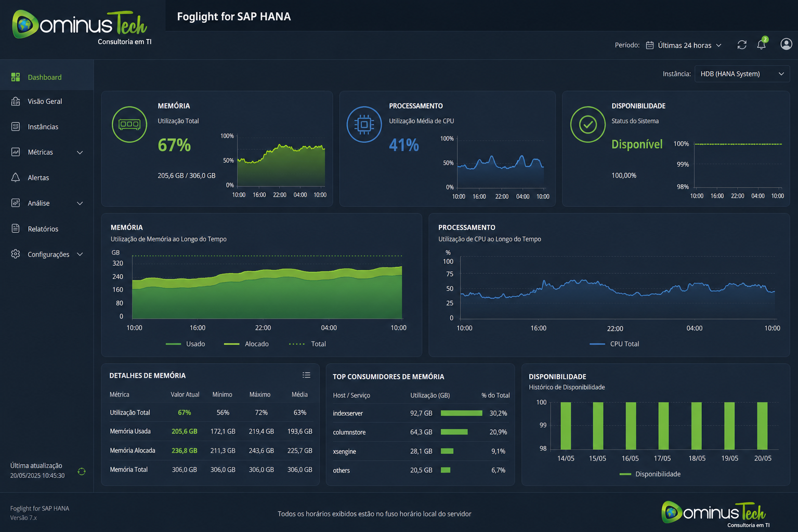
Task: Toggle the Usado legend series
Action: (x=185, y=344)
